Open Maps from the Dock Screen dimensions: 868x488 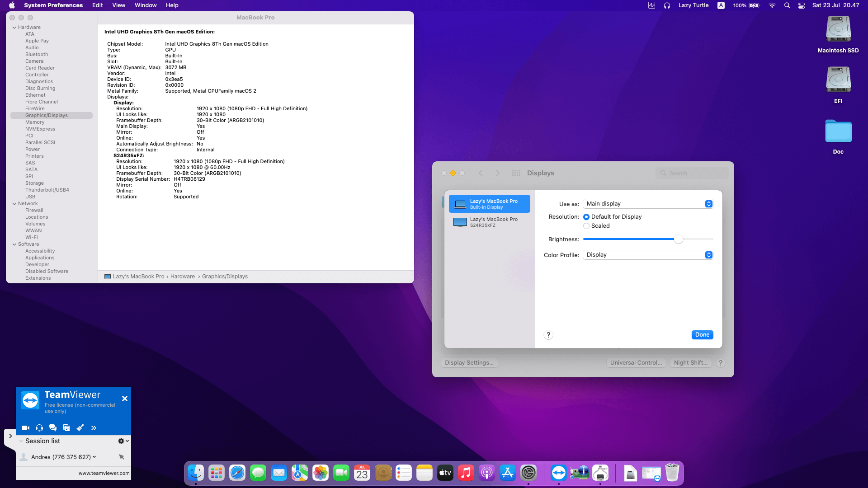click(x=300, y=473)
